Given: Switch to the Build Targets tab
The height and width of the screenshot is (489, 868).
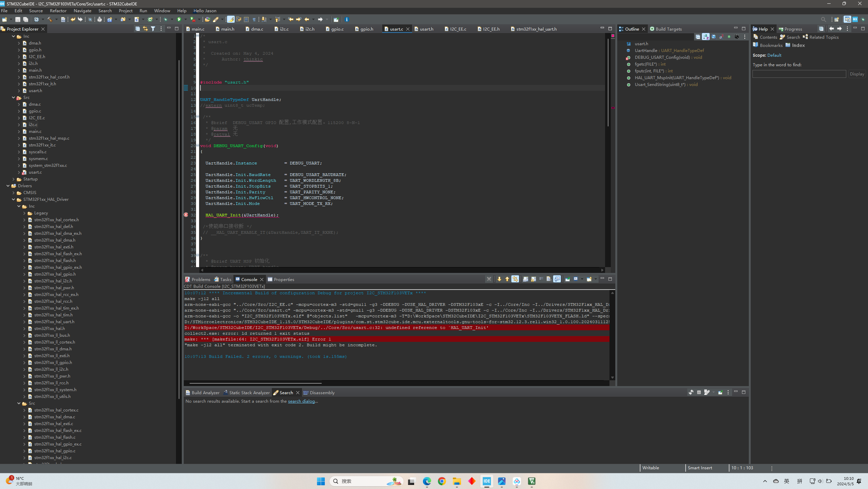Looking at the screenshot, I should (x=666, y=29).
